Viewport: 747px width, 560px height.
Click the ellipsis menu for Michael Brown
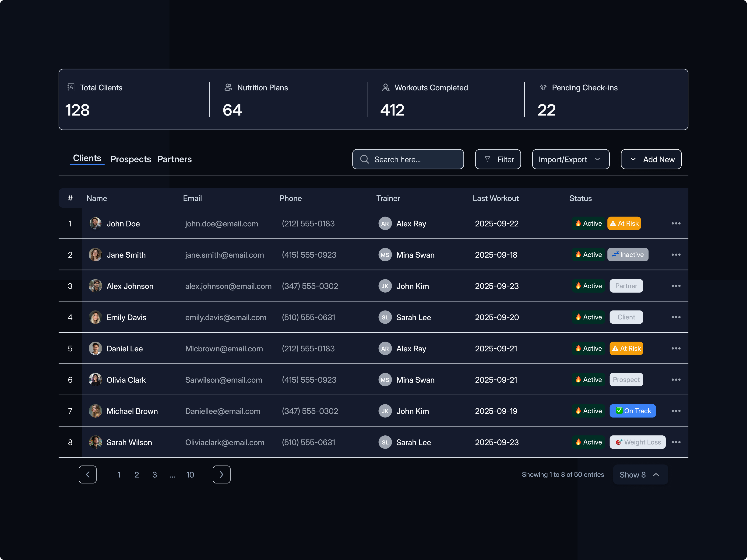pyautogui.click(x=676, y=411)
